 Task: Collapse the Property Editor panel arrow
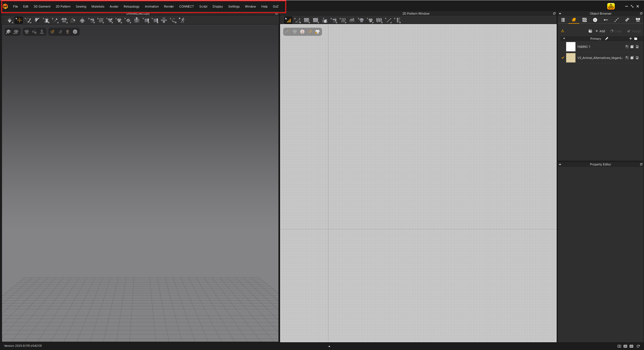(x=560, y=164)
